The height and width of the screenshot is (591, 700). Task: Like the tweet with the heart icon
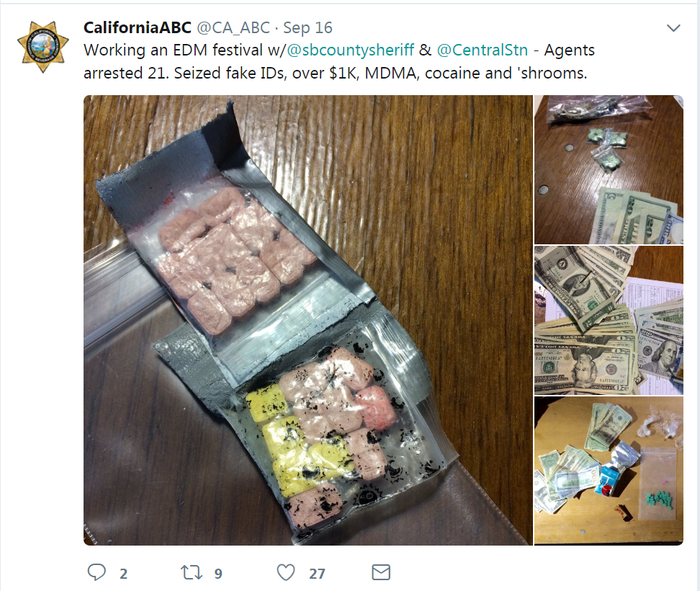(x=286, y=572)
